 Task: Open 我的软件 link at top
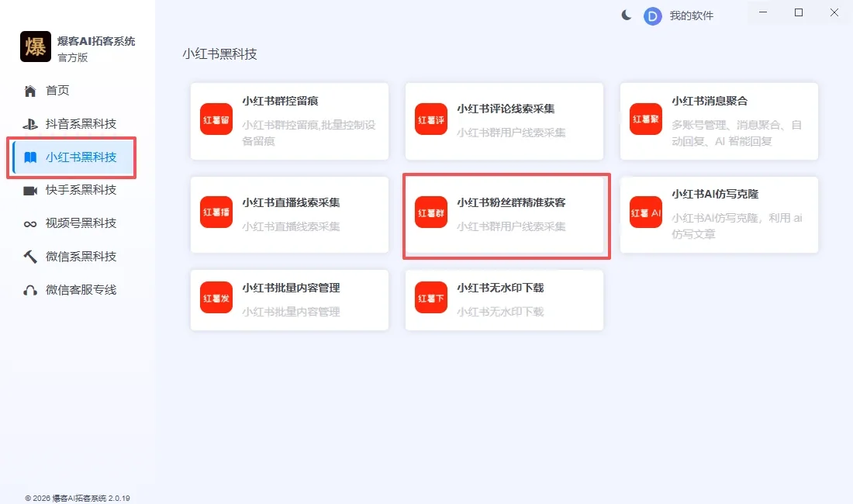click(x=692, y=16)
